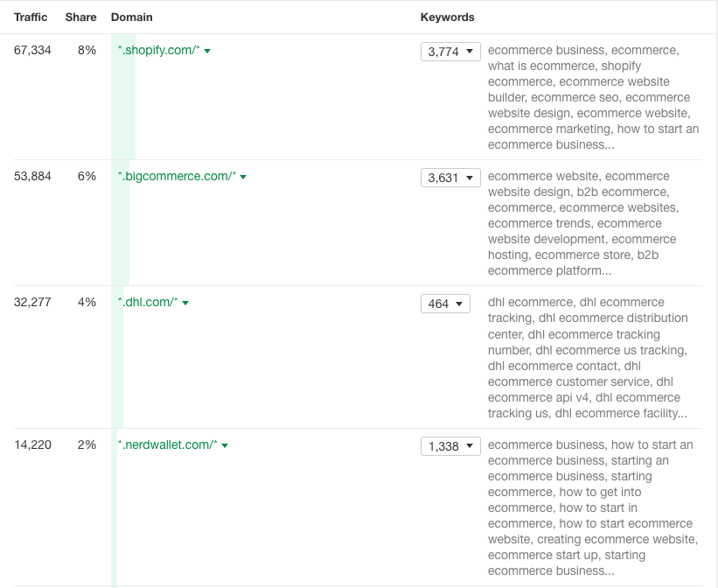
Task: Show the 1,338 keywords dropdown list
Action: (450, 446)
